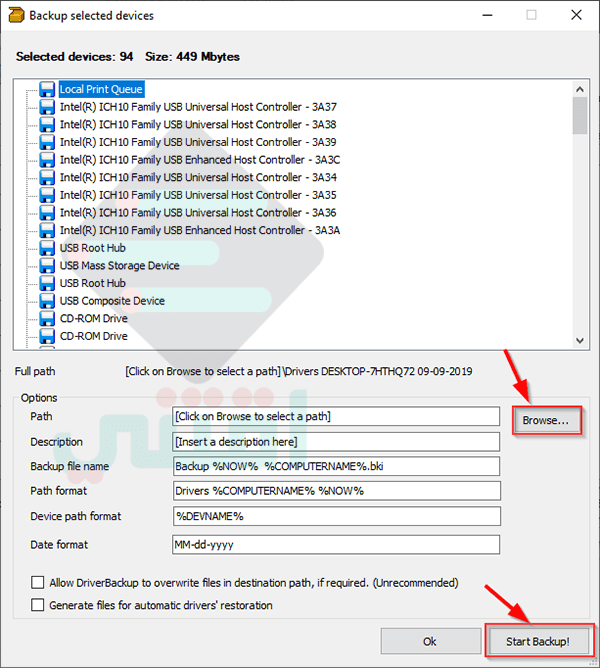600x668 pixels.
Task: Select Universal Host Controller - 3A37 row
Action: click(198, 107)
